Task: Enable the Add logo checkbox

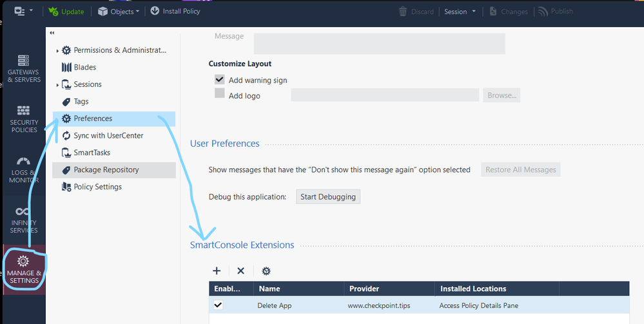Action: coord(220,94)
